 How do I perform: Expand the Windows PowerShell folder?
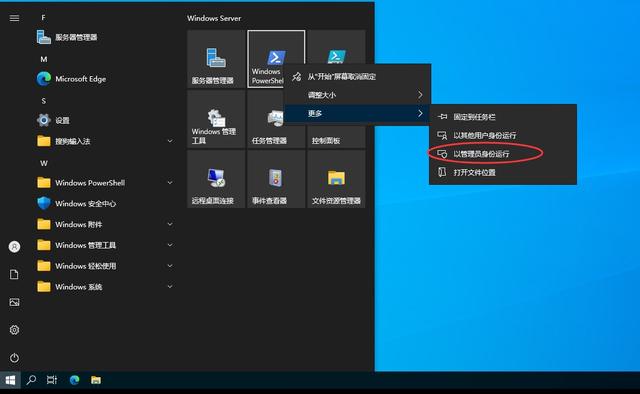coord(105,183)
